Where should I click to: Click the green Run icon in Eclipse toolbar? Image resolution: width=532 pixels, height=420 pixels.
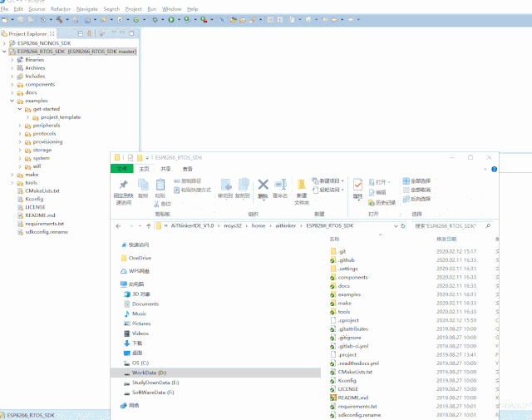[x=171, y=20]
